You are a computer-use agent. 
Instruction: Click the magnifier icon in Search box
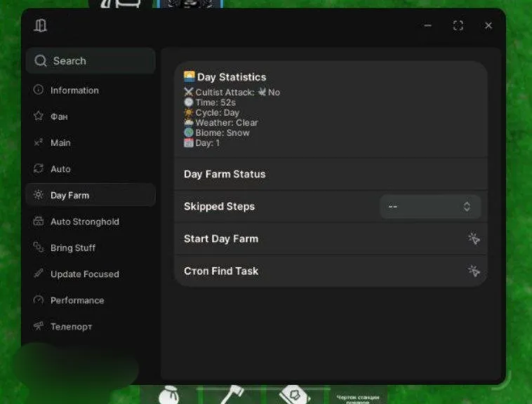[x=41, y=61]
